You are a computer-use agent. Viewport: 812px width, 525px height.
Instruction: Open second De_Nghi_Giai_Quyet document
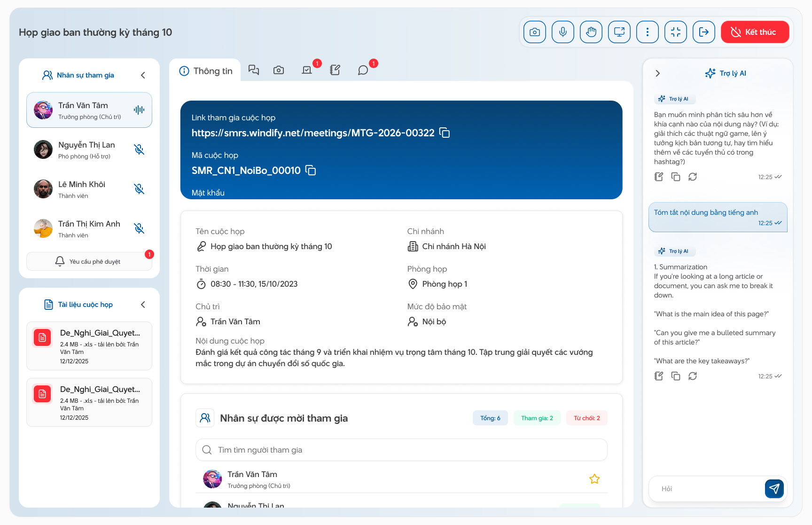point(89,402)
